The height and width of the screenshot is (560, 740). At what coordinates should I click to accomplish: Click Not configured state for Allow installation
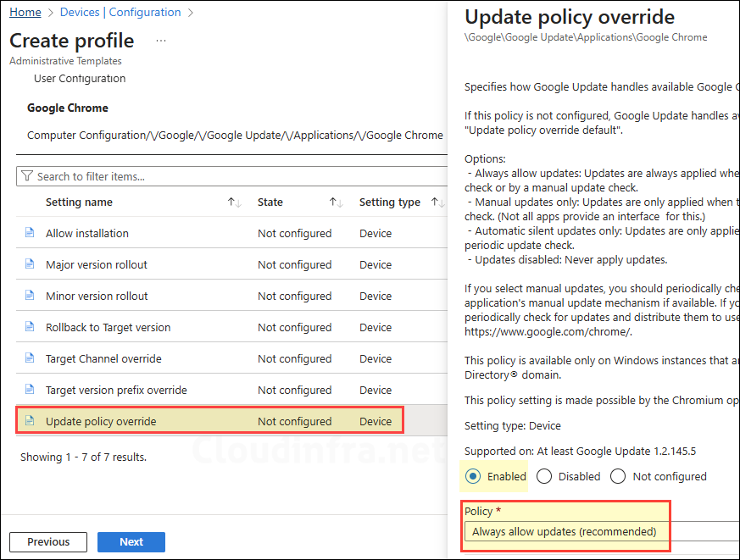(294, 233)
